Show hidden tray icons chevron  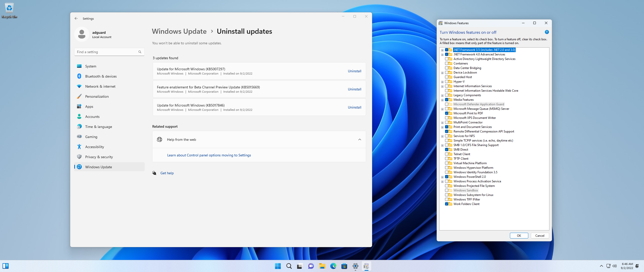coord(601,266)
